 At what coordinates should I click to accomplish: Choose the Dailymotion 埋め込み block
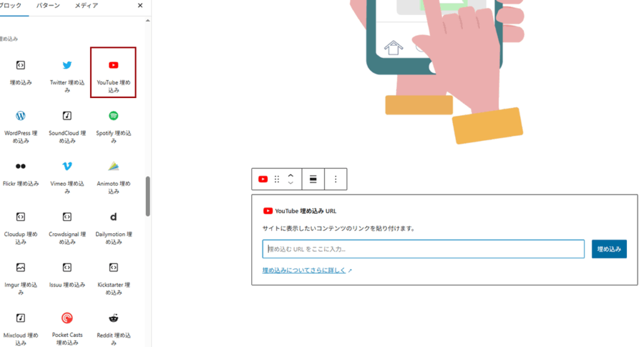point(113,228)
